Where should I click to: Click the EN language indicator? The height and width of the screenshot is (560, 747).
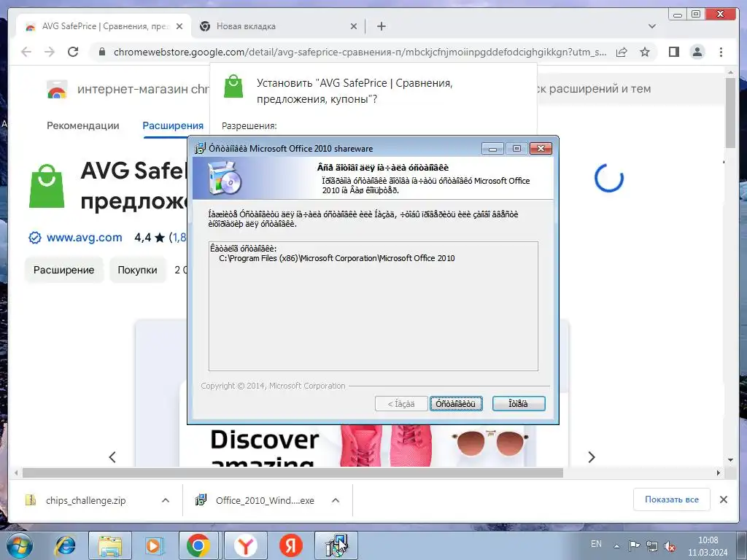596,544
